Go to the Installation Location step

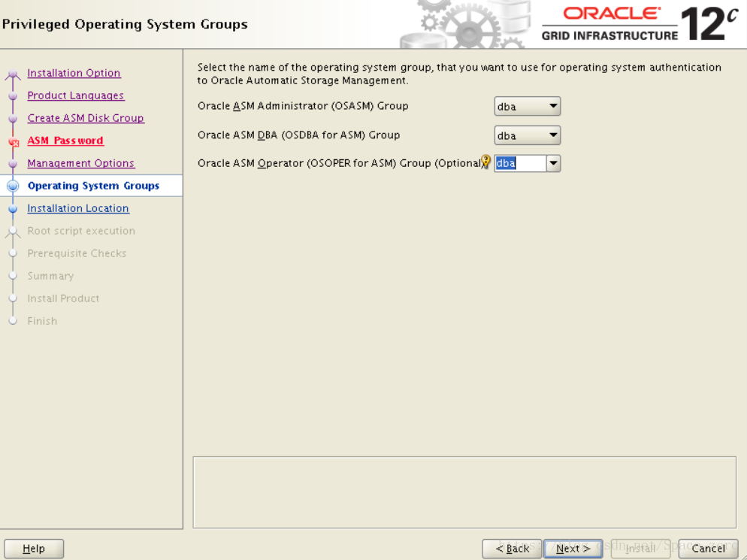coord(78,208)
